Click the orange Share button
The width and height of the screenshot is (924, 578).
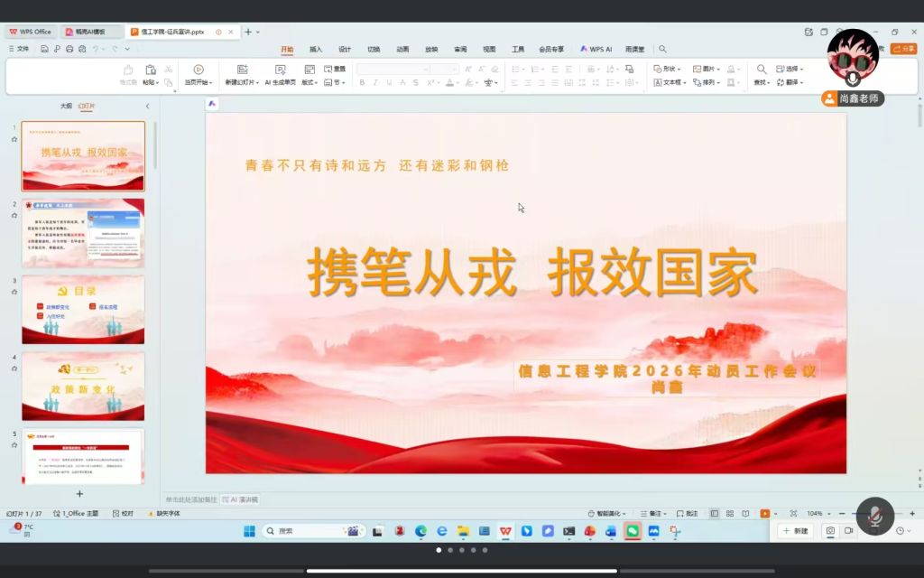pyautogui.click(x=902, y=49)
